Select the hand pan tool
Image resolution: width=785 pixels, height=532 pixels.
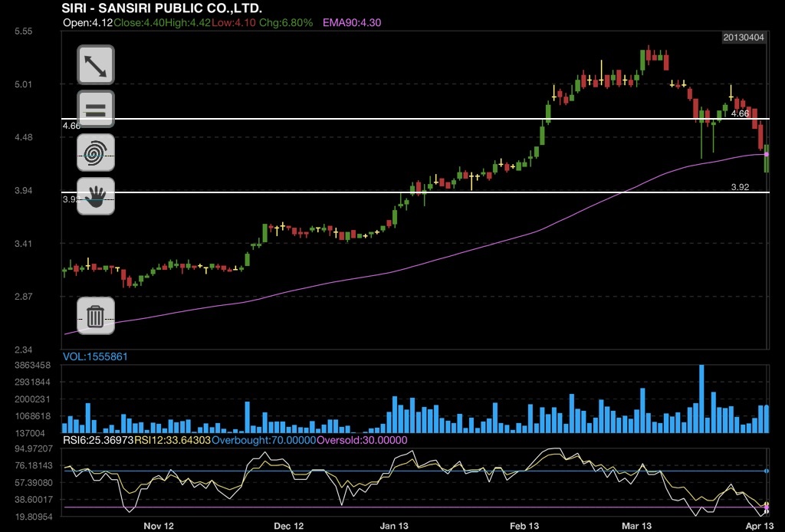[96, 196]
